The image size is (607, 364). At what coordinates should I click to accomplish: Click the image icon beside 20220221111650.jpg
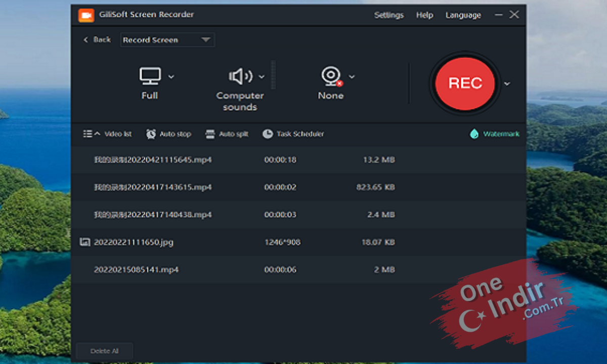click(85, 242)
